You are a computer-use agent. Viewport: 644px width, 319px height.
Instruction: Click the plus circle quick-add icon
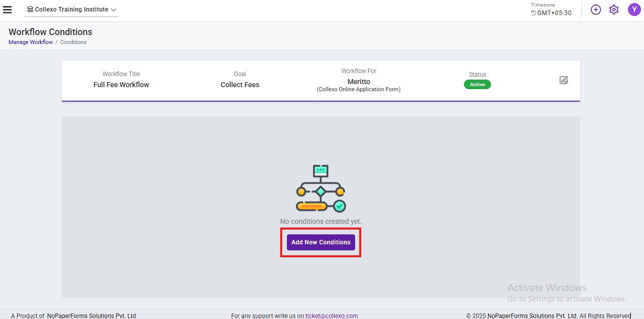(x=595, y=10)
